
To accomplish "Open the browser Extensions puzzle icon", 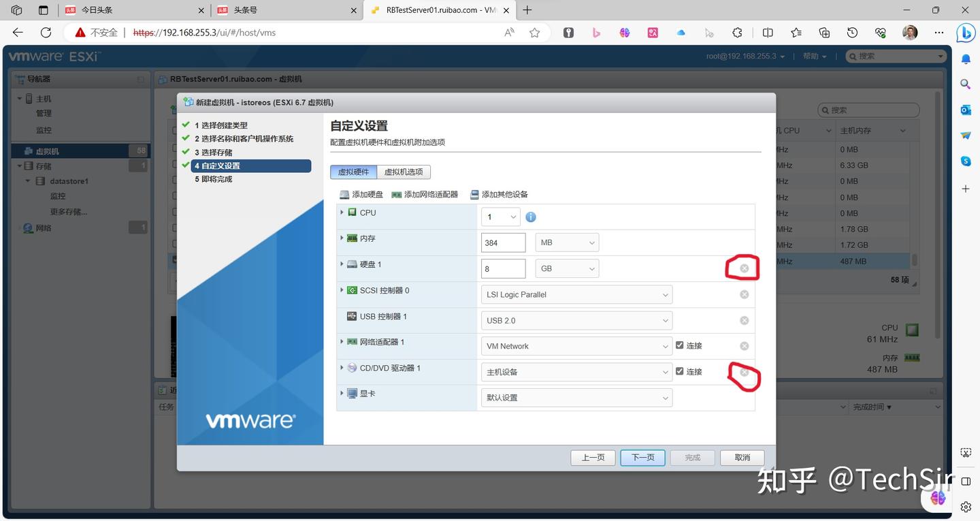I will pos(737,33).
